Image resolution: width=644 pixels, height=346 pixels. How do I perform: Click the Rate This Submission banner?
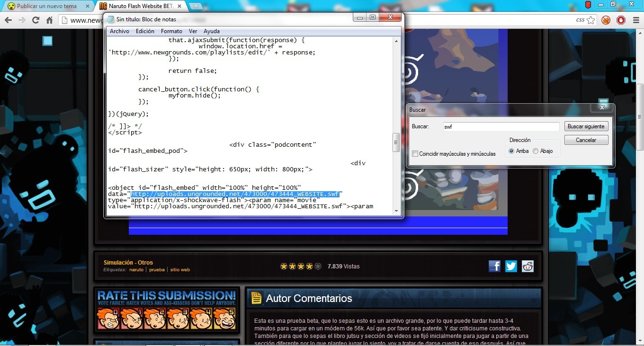166,298
